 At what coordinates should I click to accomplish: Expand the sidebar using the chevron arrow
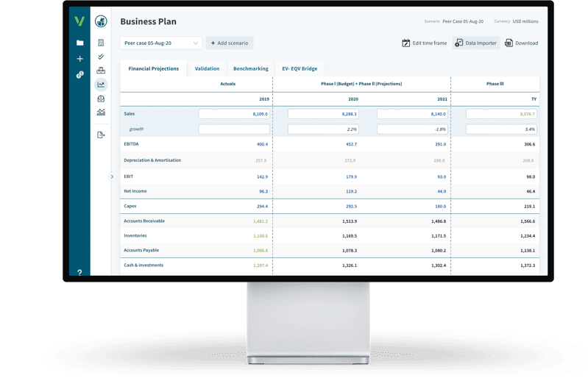(113, 176)
